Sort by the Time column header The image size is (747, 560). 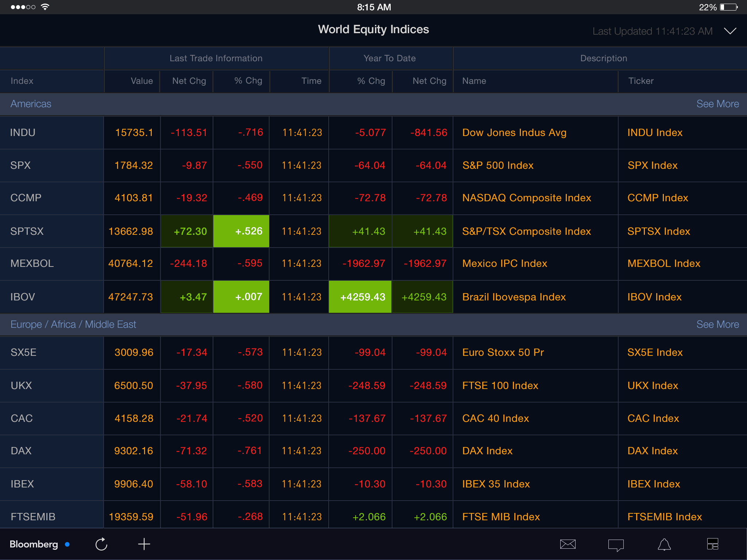[x=311, y=81]
